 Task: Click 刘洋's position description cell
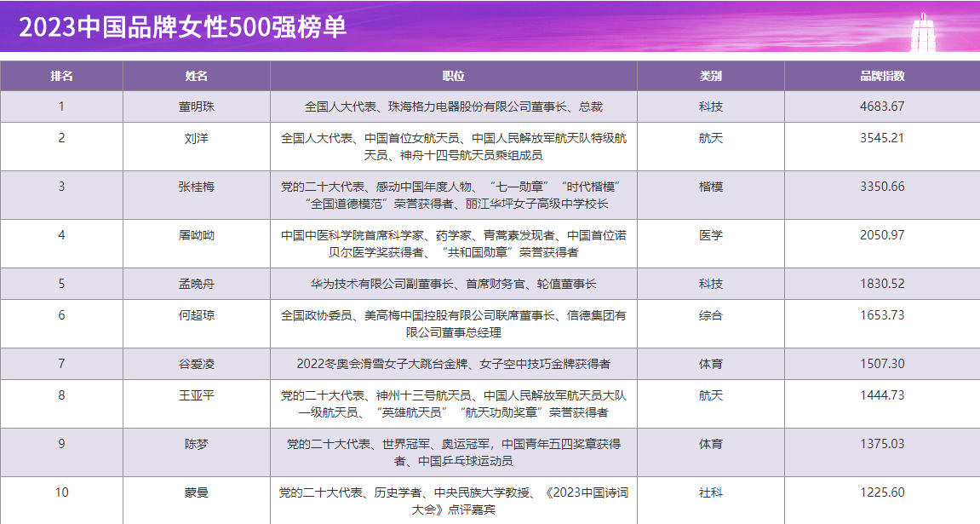tap(453, 147)
